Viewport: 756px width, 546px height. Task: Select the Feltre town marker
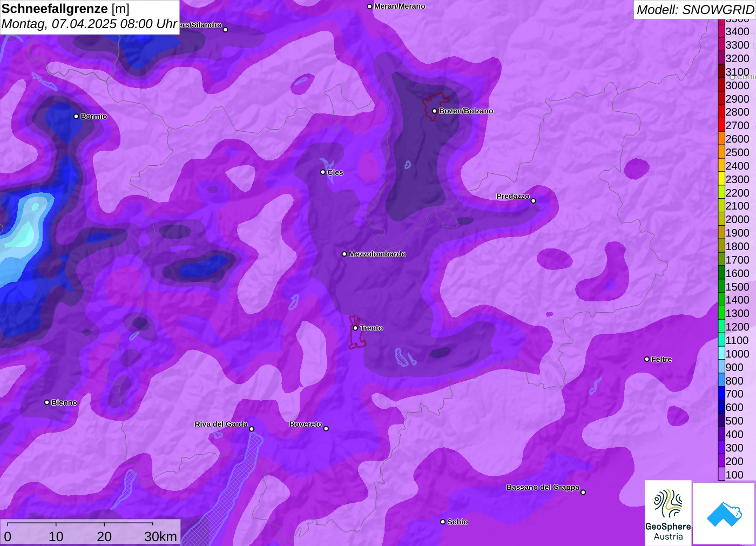pos(647,359)
